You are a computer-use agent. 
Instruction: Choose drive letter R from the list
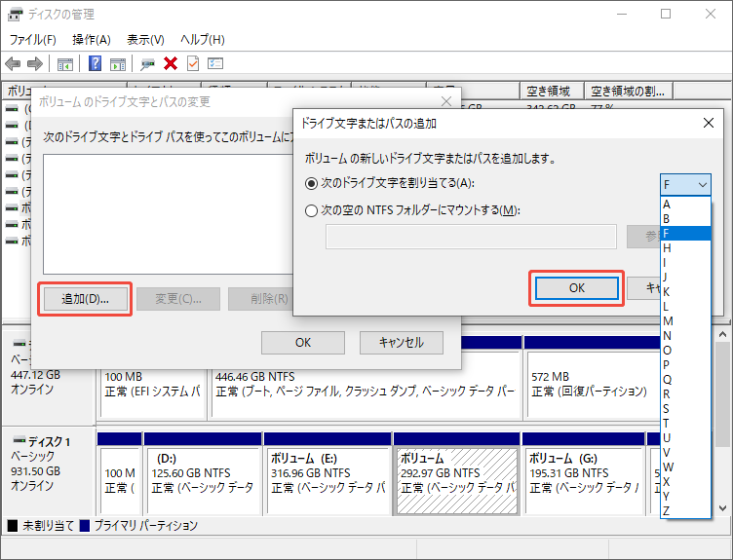pos(686,394)
